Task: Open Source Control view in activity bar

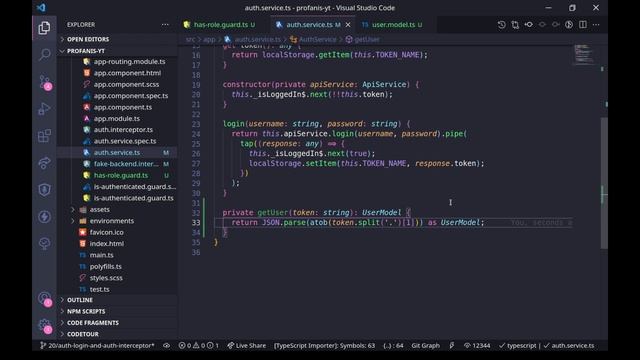Action: (x=45, y=82)
